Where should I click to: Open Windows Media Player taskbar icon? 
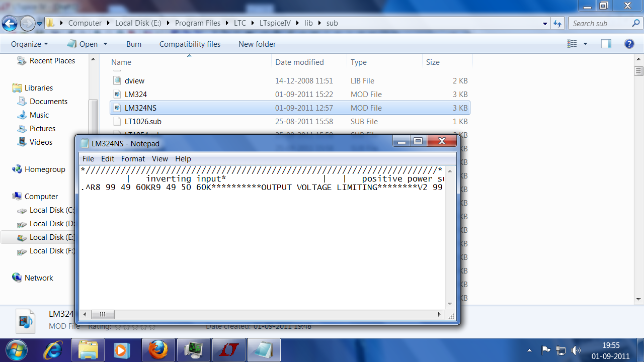(122, 350)
